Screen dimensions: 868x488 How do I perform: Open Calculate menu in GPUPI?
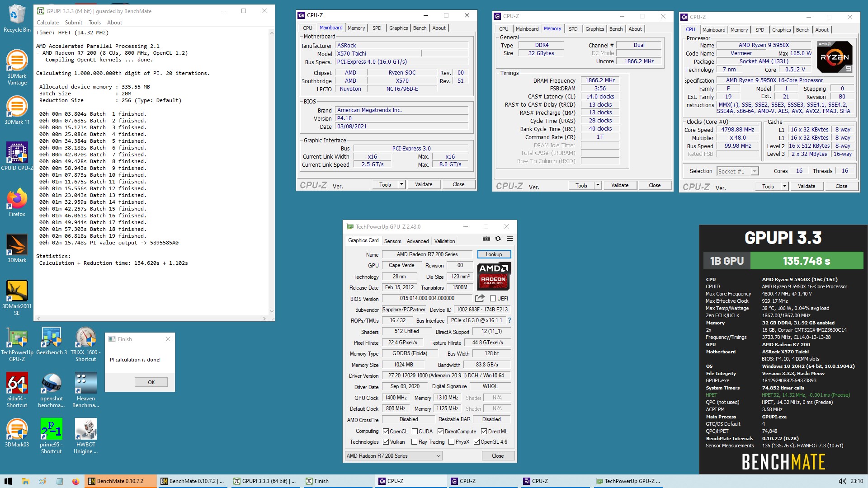[x=47, y=23]
